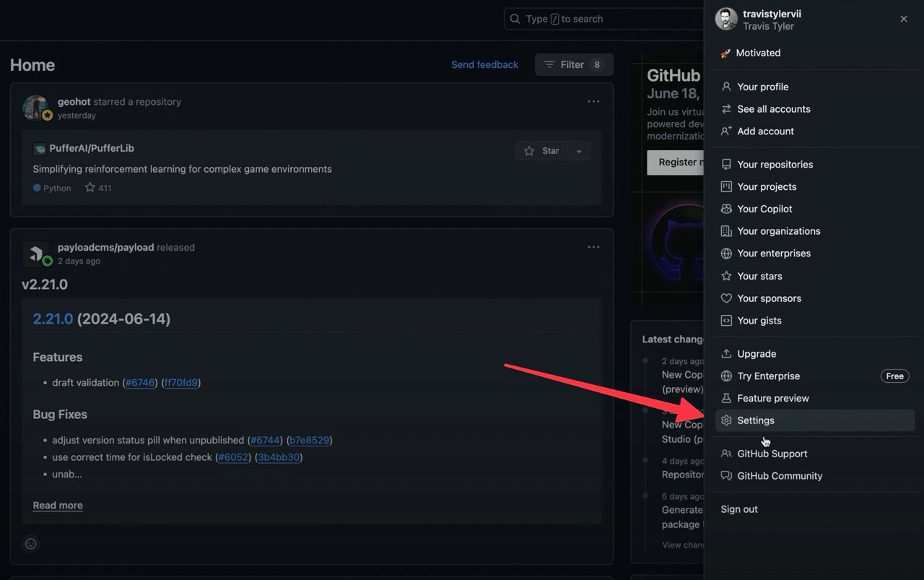Expand the Star button dropdown arrow
Viewport: 924px width, 580px height.
click(579, 151)
